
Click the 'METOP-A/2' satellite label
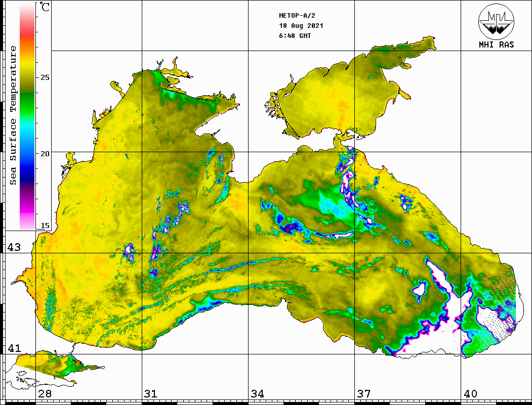pos(297,16)
